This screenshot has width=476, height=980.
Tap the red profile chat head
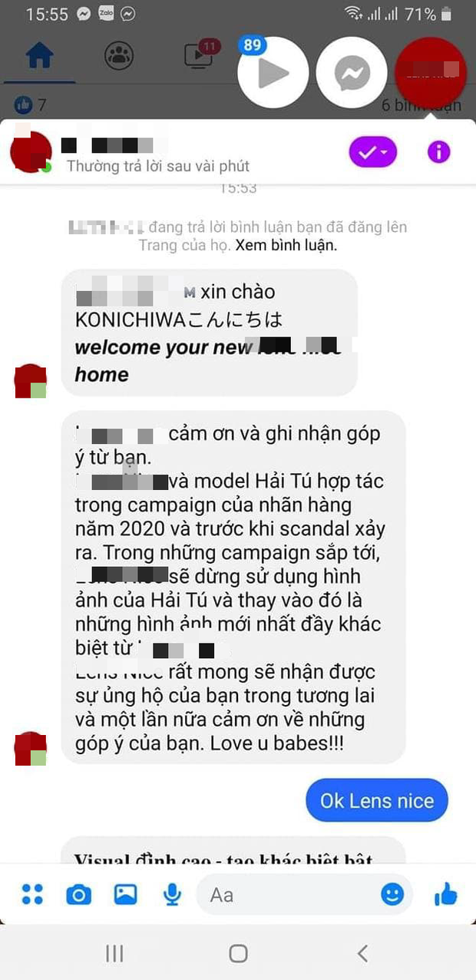(430, 73)
